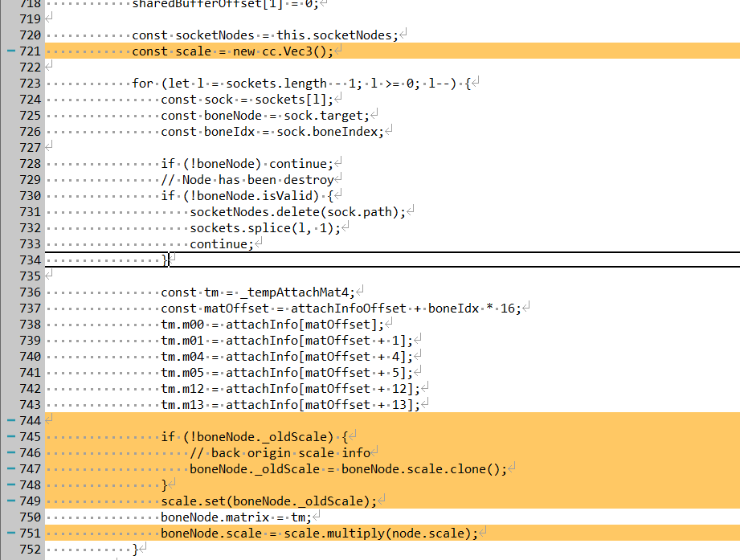The width and height of the screenshot is (740, 560).
Task: Click the 'tm.m12' assignment line
Action: 290,389
